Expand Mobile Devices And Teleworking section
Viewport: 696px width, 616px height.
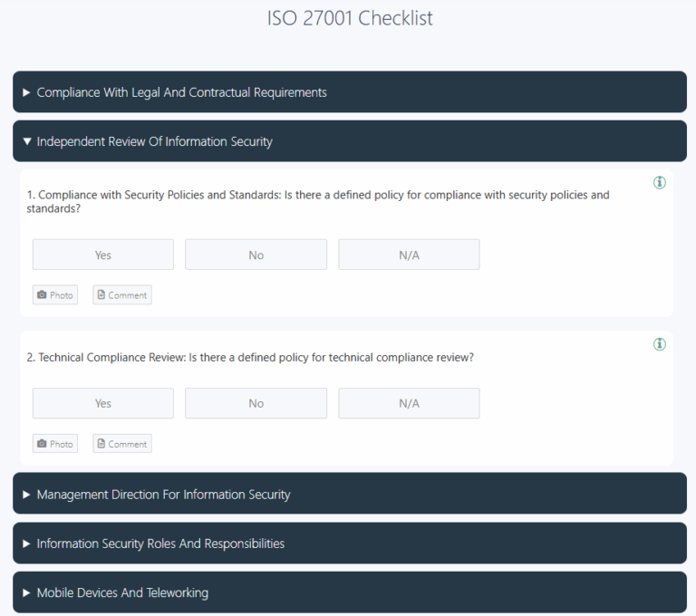[x=350, y=592]
